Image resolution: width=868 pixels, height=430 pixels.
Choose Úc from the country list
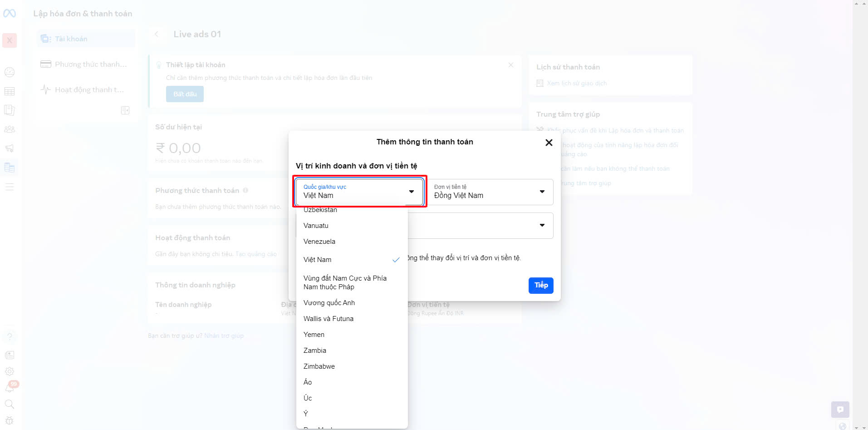352,398
